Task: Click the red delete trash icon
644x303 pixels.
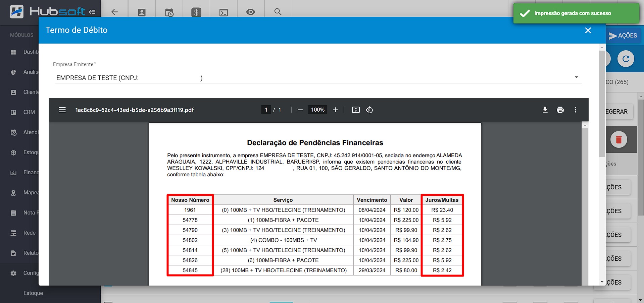Action: point(618,139)
